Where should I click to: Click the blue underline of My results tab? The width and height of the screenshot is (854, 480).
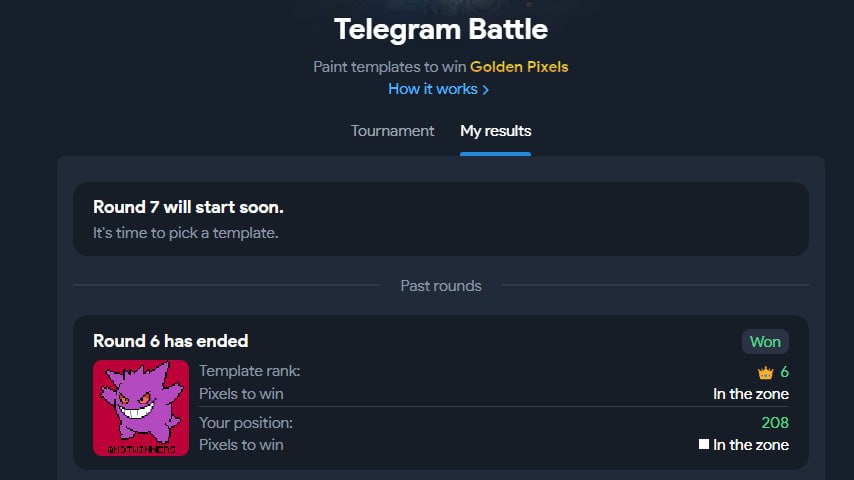coord(495,154)
